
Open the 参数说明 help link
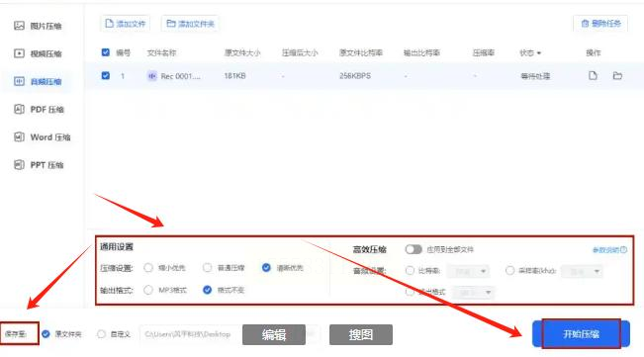click(x=609, y=250)
